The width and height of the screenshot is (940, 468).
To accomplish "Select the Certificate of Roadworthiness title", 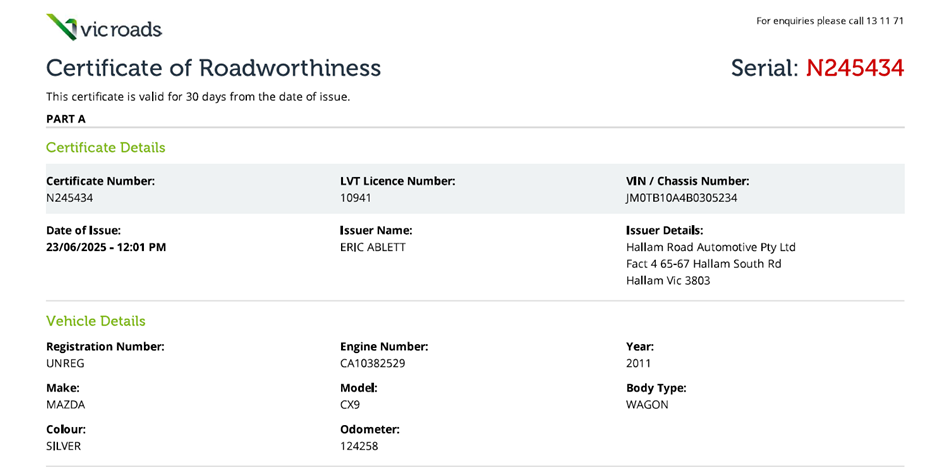I will pos(213,68).
